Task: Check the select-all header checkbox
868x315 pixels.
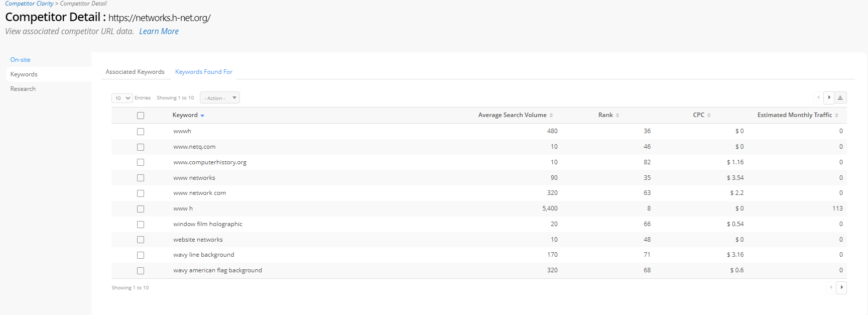Action: coord(141,116)
